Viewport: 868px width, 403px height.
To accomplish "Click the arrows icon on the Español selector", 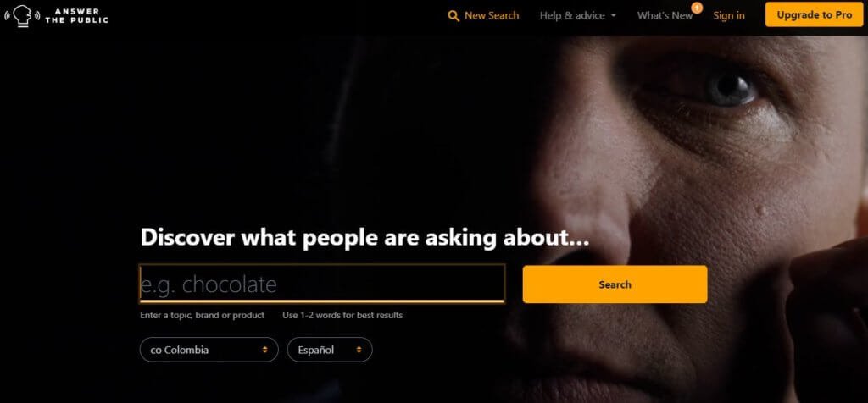I will (x=359, y=350).
